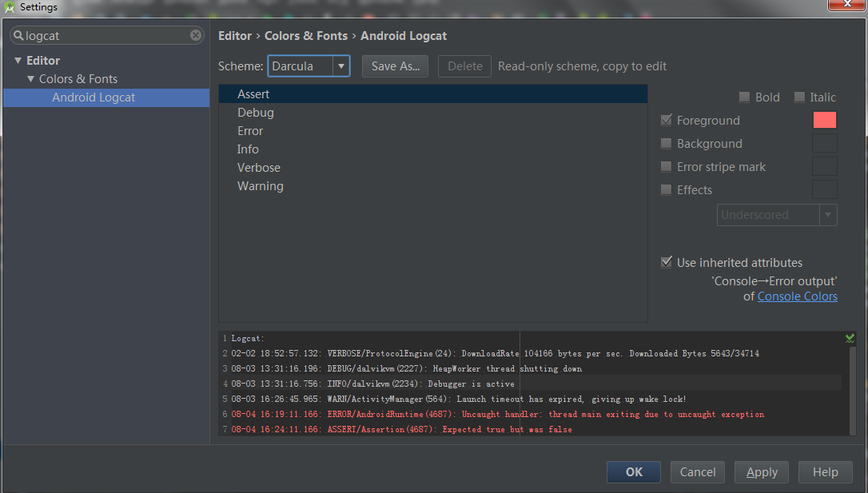This screenshot has width=868, height=493.
Task: Select Verbose in the log level list
Action: (x=433, y=167)
